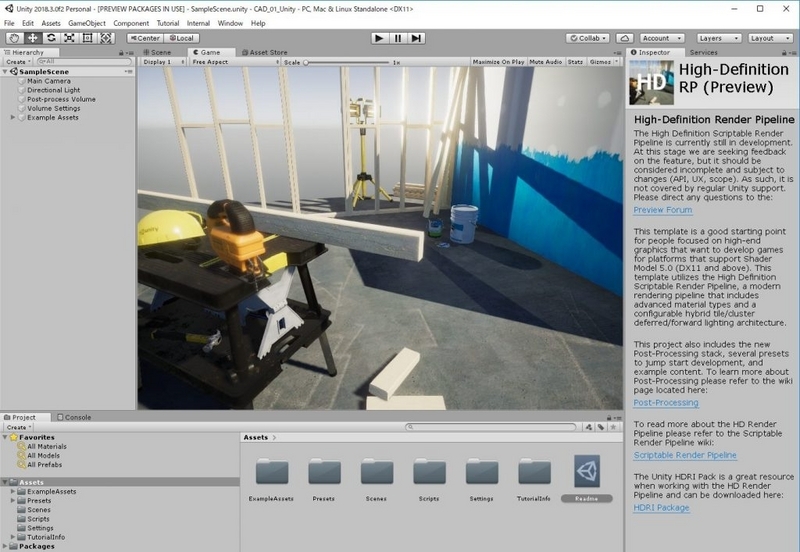Open Project panel Create dropdown
This screenshot has width=800, height=552.
(18, 427)
